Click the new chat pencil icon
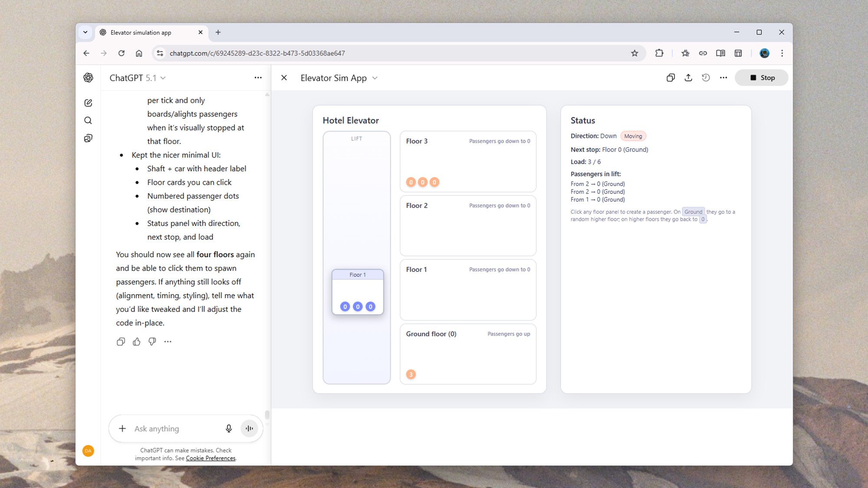Viewport: 868px width, 488px height. (88, 103)
